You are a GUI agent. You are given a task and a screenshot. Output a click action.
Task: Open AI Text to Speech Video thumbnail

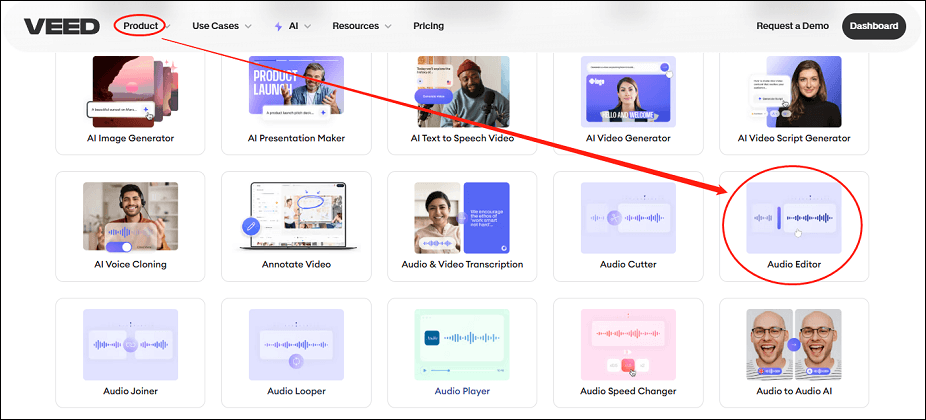coord(462,92)
